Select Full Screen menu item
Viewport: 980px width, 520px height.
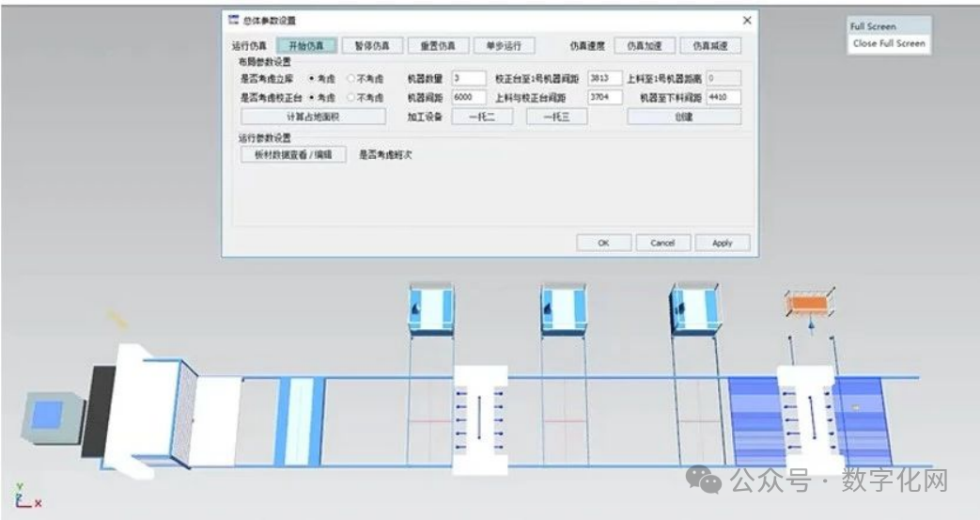click(x=873, y=26)
